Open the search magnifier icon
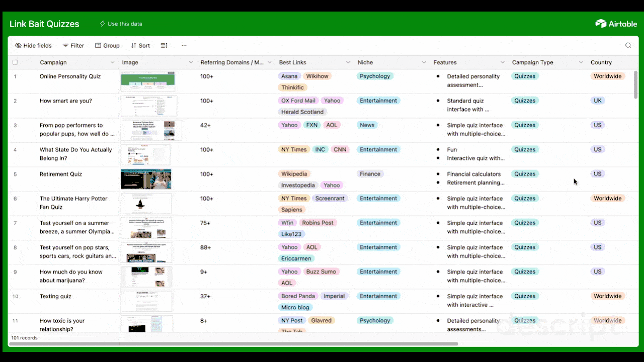Screen dimensions: 644x362 (x=628, y=45)
